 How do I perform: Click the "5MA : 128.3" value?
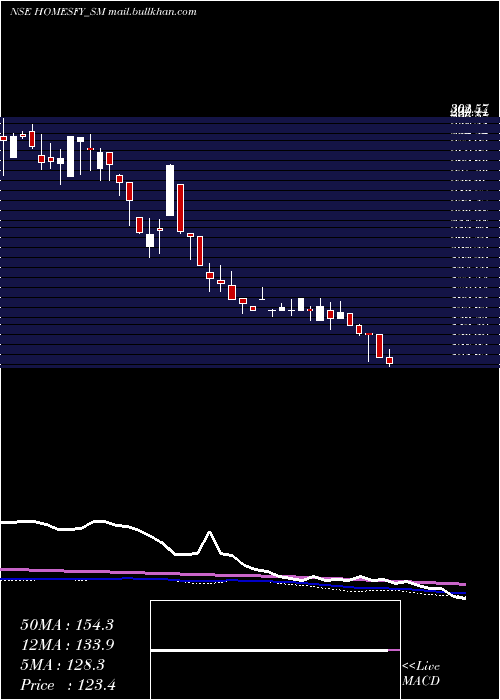pyautogui.click(x=62, y=665)
